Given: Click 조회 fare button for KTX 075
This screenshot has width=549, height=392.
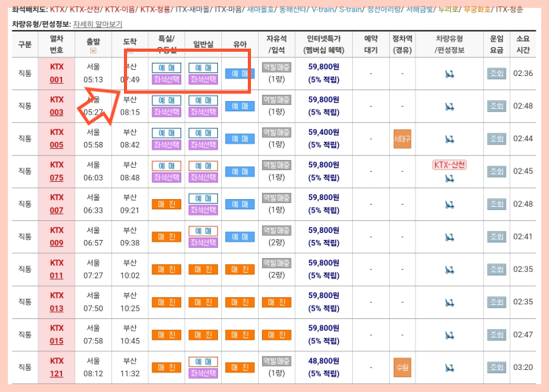Looking at the screenshot, I should coord(496,172).
